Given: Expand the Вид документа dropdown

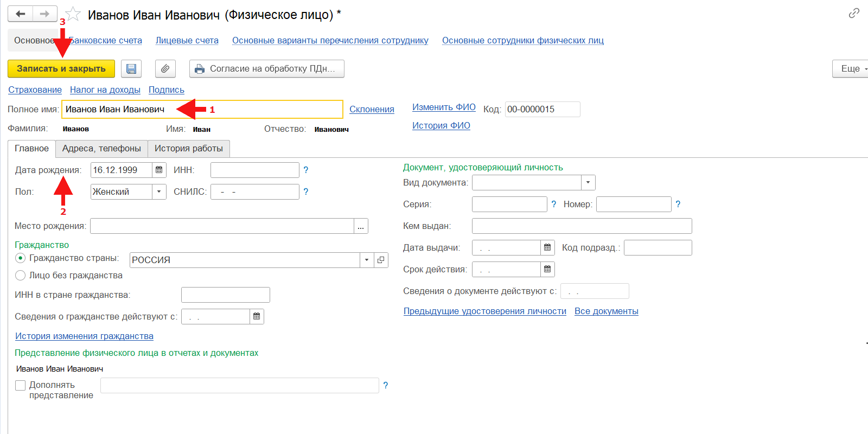Looking at the screenshot, I should click(588, 182).
